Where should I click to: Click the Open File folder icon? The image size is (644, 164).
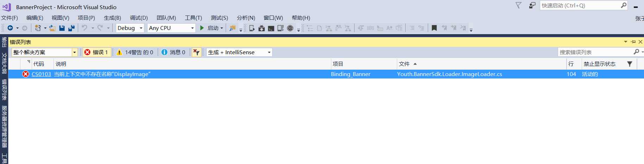tap(52, 28)
